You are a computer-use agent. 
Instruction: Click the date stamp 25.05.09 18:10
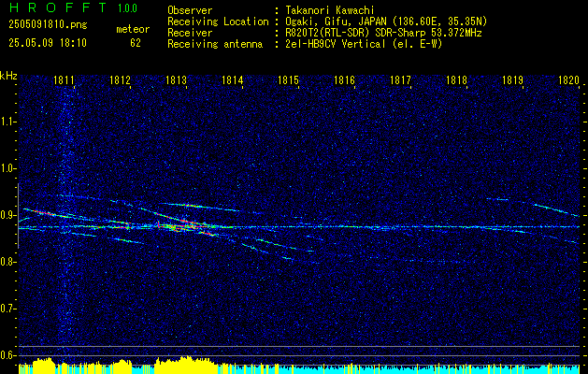point(48,43)
